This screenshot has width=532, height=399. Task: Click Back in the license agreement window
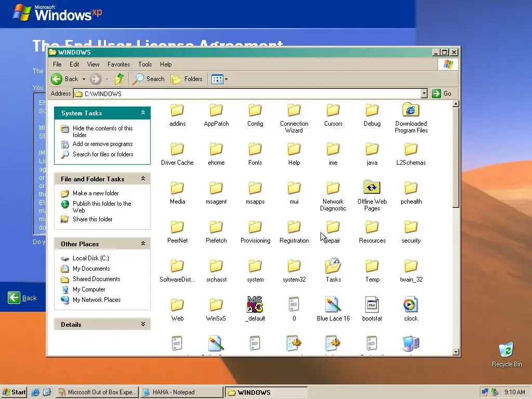[x=22, y=298]
